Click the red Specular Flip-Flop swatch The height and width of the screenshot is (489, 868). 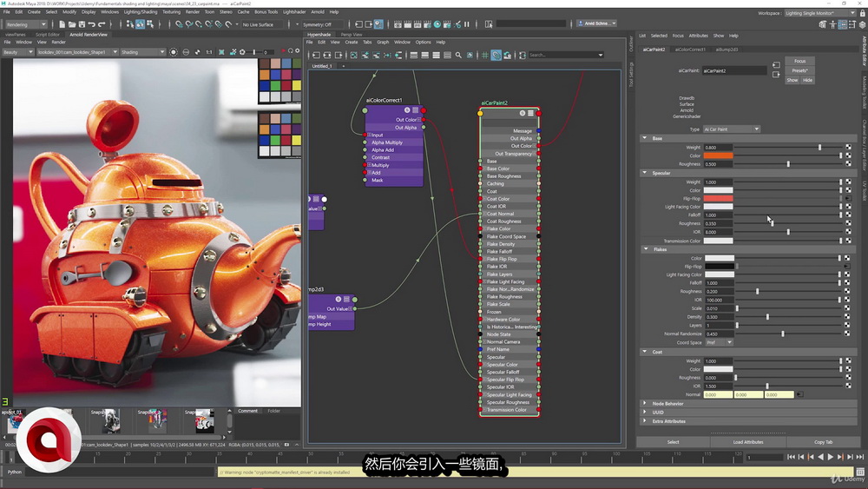[x=718, y=198]
